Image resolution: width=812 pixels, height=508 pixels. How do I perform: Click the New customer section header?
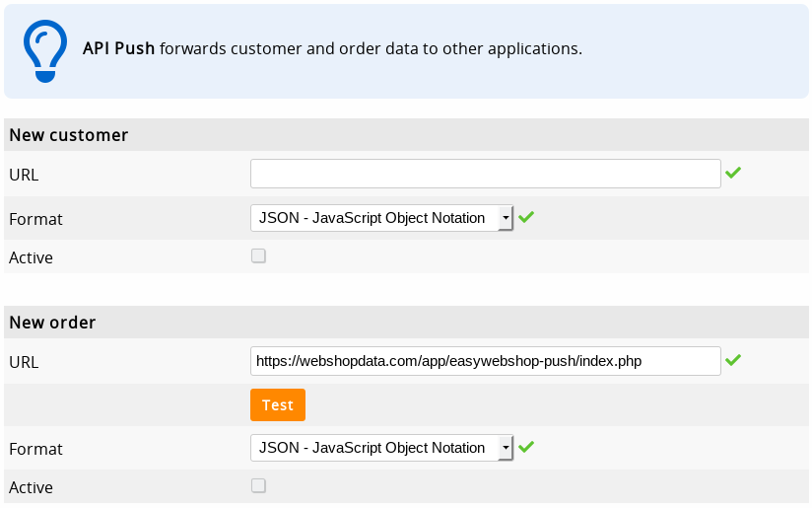pos(69,135)
